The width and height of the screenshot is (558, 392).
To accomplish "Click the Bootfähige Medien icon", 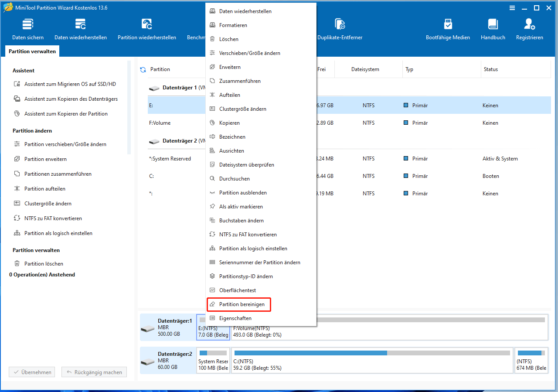I will coord(448,28).
